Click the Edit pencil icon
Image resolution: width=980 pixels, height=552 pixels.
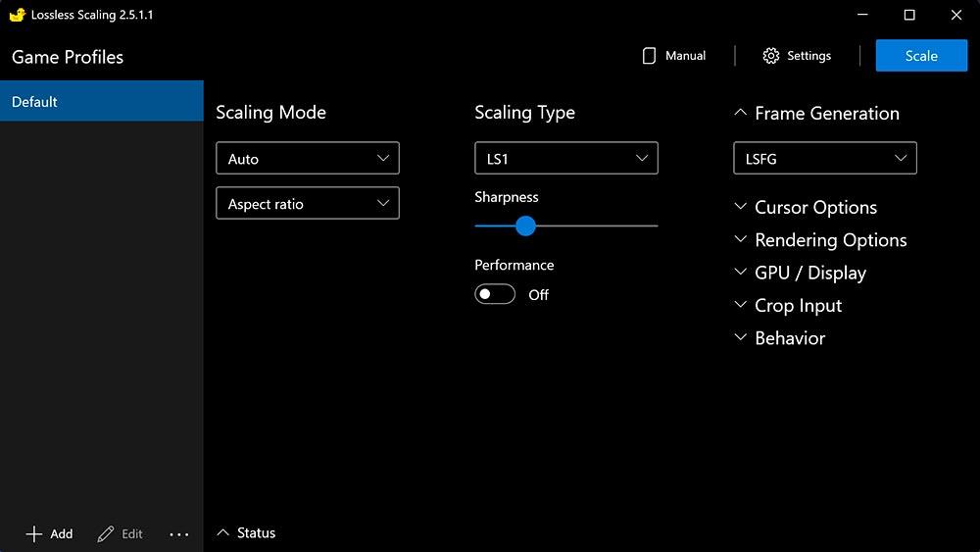tap(106, 533)
